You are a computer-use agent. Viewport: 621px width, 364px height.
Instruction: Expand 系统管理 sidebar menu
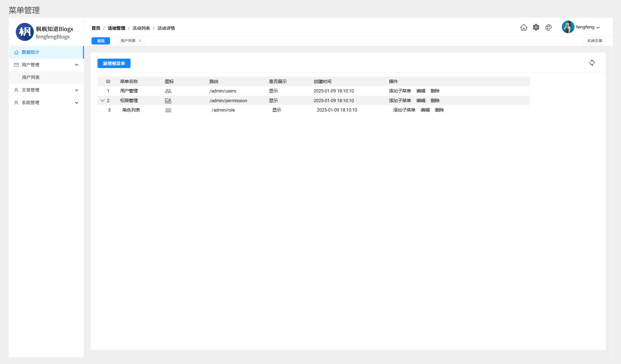pyautogui.click(x=77, y=103)
